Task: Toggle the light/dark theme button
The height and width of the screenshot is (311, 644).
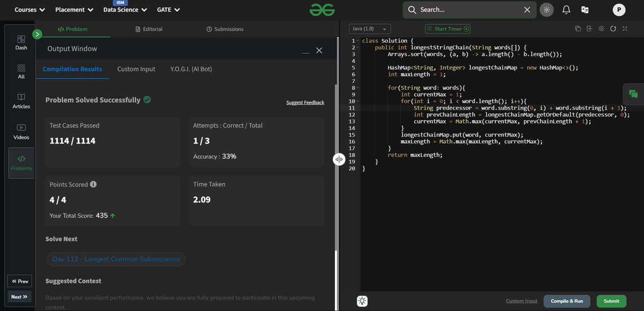Action: click(547, 10)
